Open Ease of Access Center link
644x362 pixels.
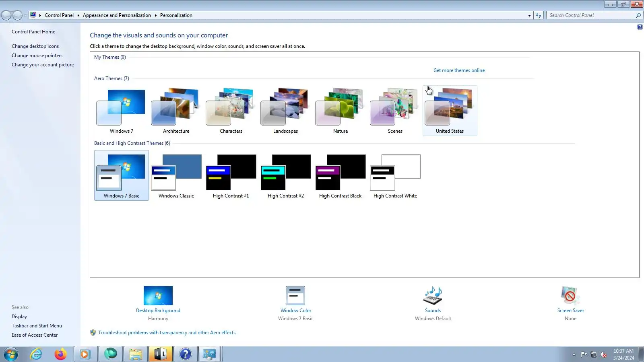tap(35, 335)
